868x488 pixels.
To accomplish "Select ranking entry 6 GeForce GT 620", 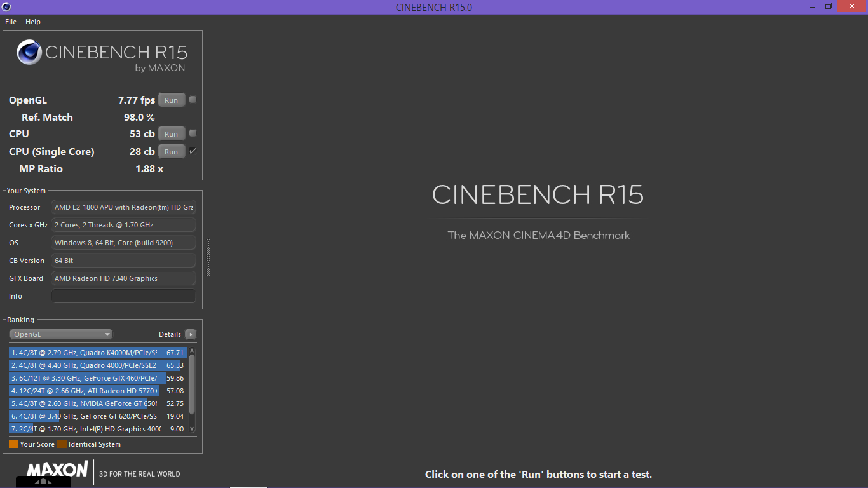I will [x=98, y=416].
